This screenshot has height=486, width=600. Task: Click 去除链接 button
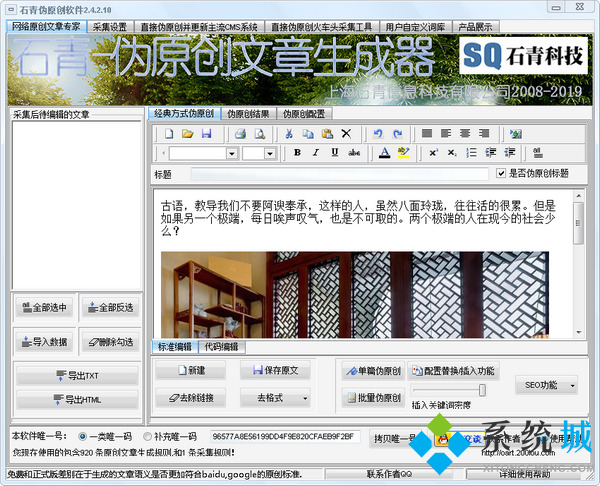[191, 398]
